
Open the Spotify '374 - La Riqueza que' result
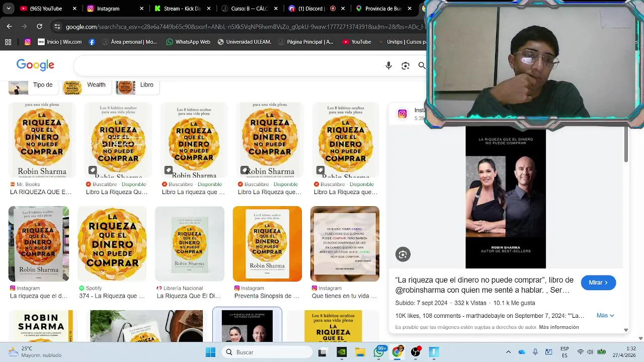point(112,243)
